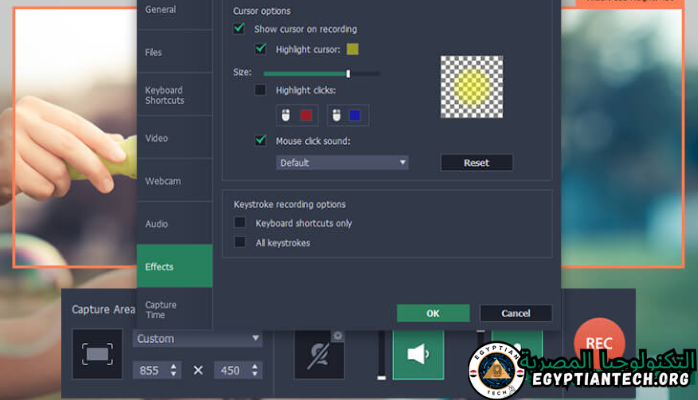Toggle the muted webcam icon
This screenshot has width=698, height=400.
point(320,355)
